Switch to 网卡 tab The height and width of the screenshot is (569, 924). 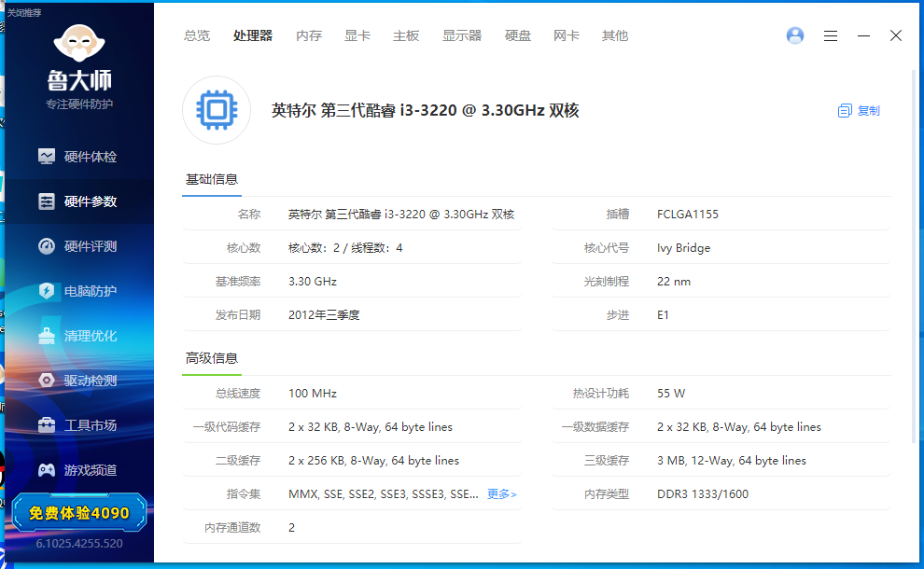tap(567, 36)
